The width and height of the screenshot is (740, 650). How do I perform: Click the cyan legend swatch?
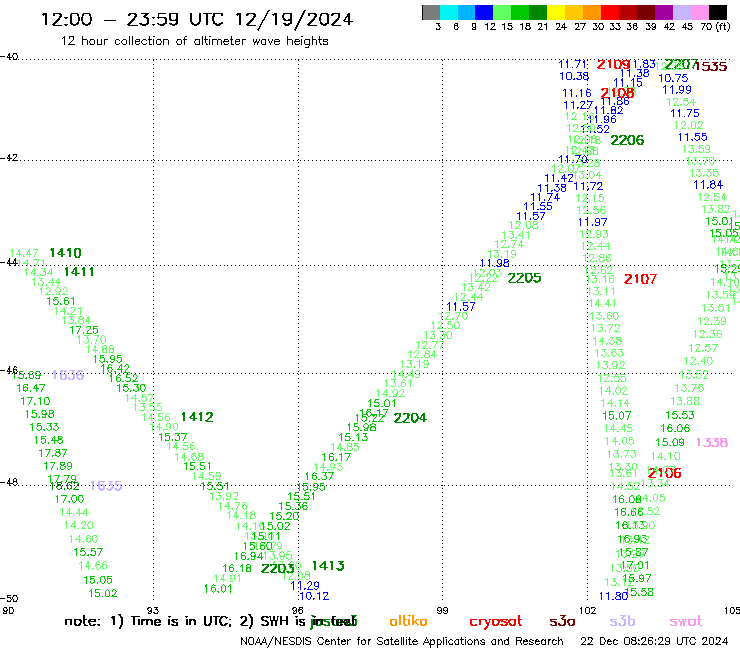[x=449, y=12]
